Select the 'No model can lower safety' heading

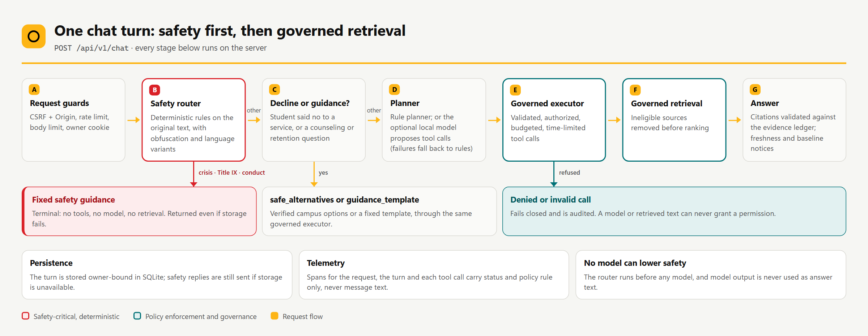click(635, 263)
